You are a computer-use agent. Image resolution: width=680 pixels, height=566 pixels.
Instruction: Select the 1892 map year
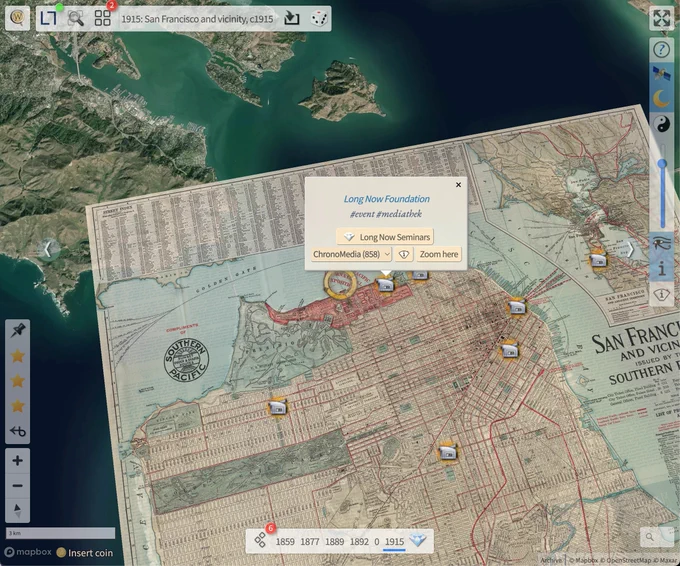[x=359, y=542]
